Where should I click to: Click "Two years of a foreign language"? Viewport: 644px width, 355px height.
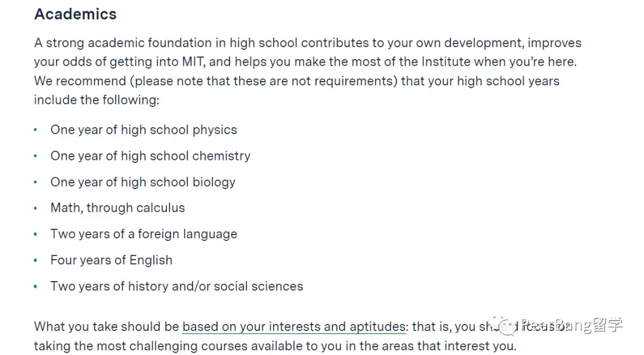point(144,234)
